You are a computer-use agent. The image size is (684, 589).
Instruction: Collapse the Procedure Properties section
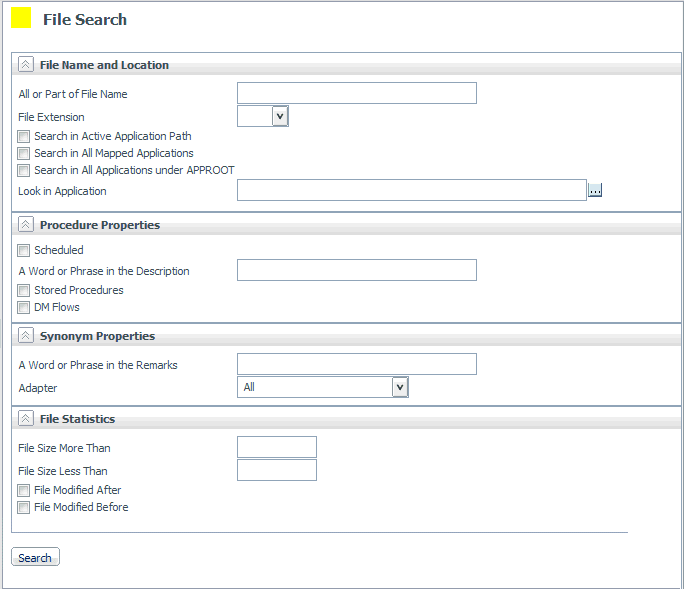pos(26,225)
